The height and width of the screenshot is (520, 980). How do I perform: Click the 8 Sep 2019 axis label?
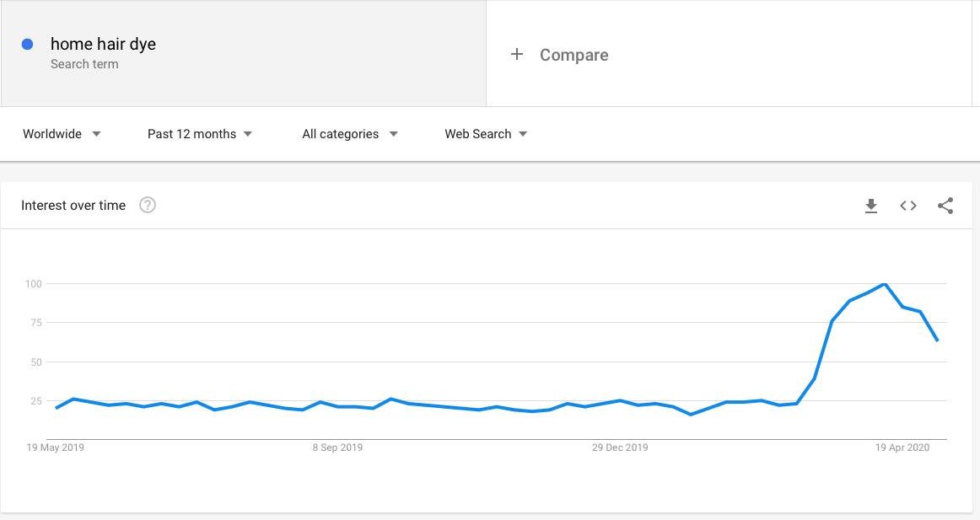337,448
